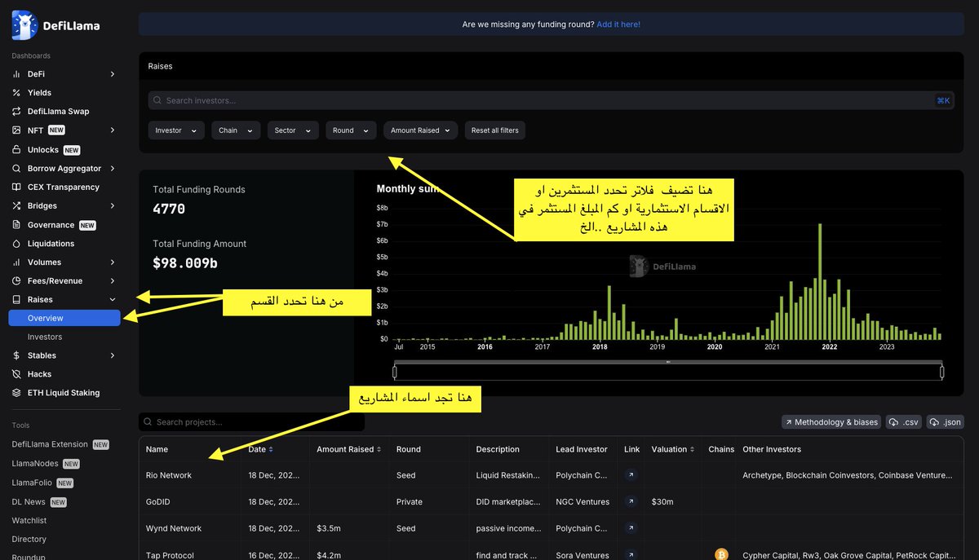Open Methodology & biases

click(831, 422)
